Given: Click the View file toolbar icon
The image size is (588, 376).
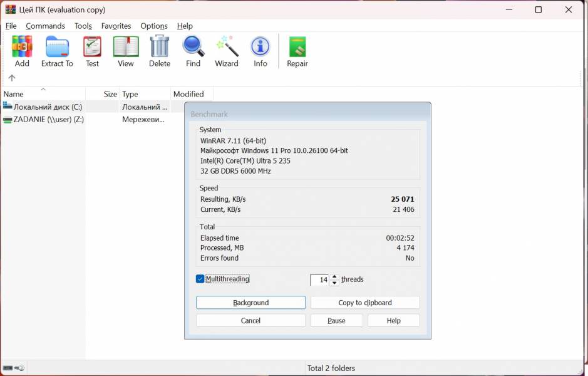Looking at the screenshot, I should 126,46.
